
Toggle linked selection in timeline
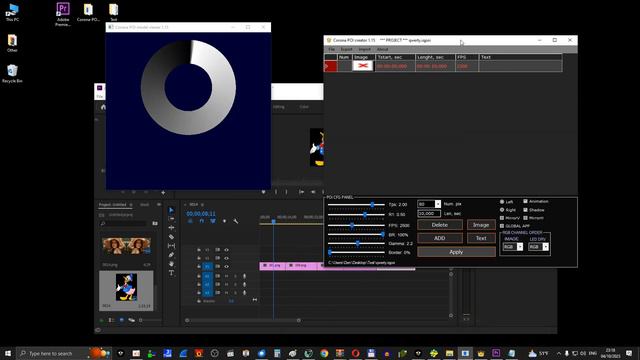(213, 221)
